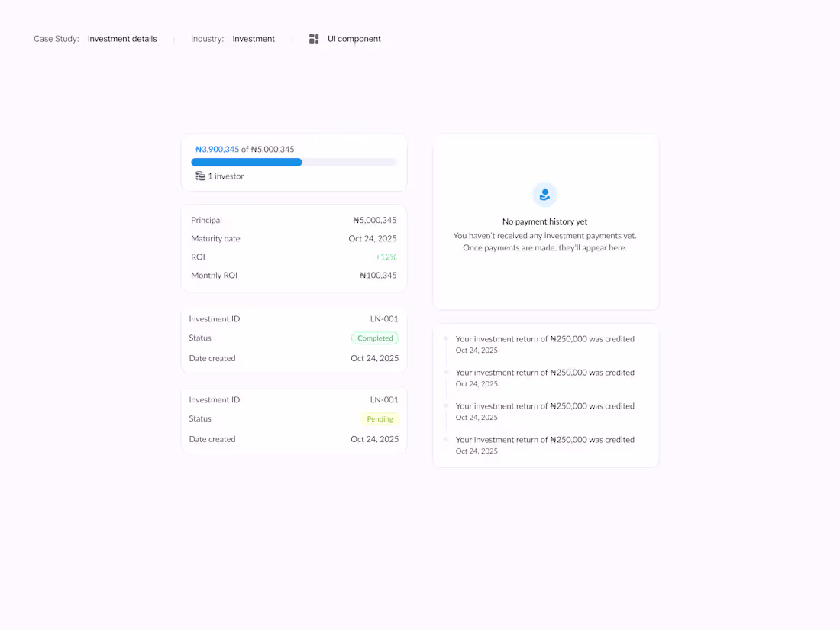
Task: Select the Investment industry label
Action: [254, 38]
